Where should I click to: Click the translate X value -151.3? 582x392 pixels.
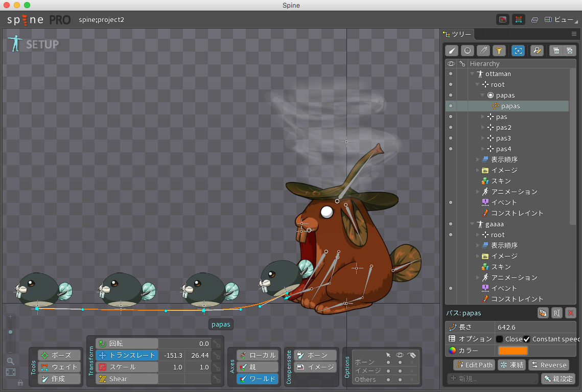coord(172,355)
